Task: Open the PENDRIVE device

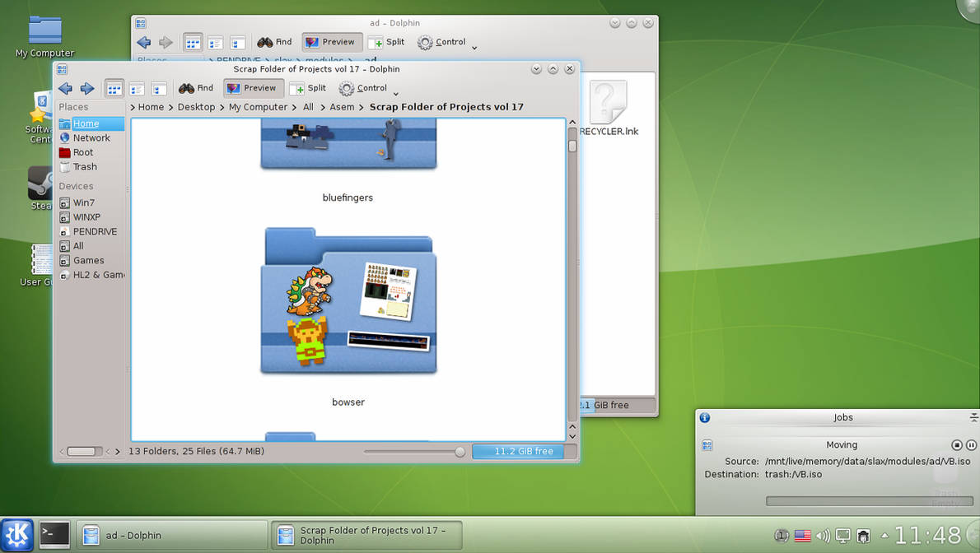Action: pyautogui.click(x=91, y=231)
